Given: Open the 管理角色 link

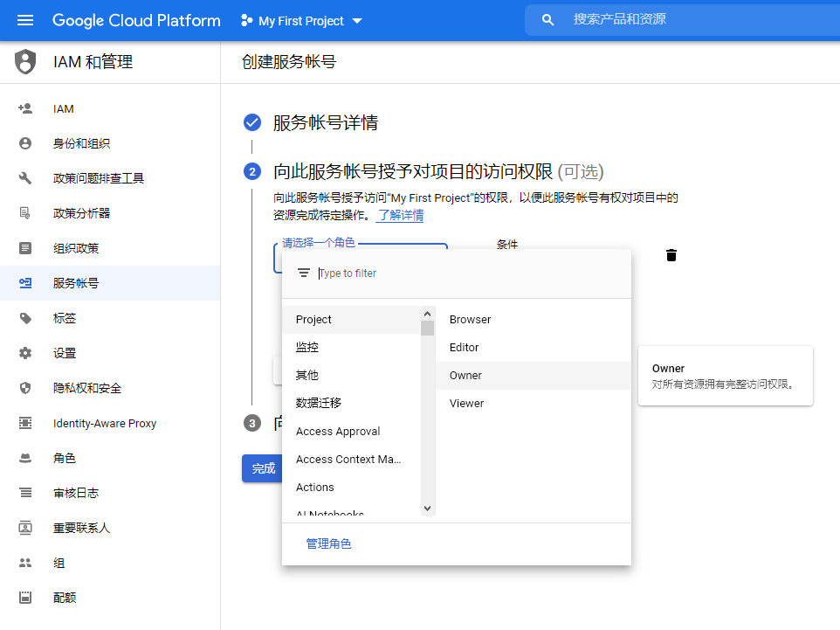Looking at the screenshot, I should 328,543.
